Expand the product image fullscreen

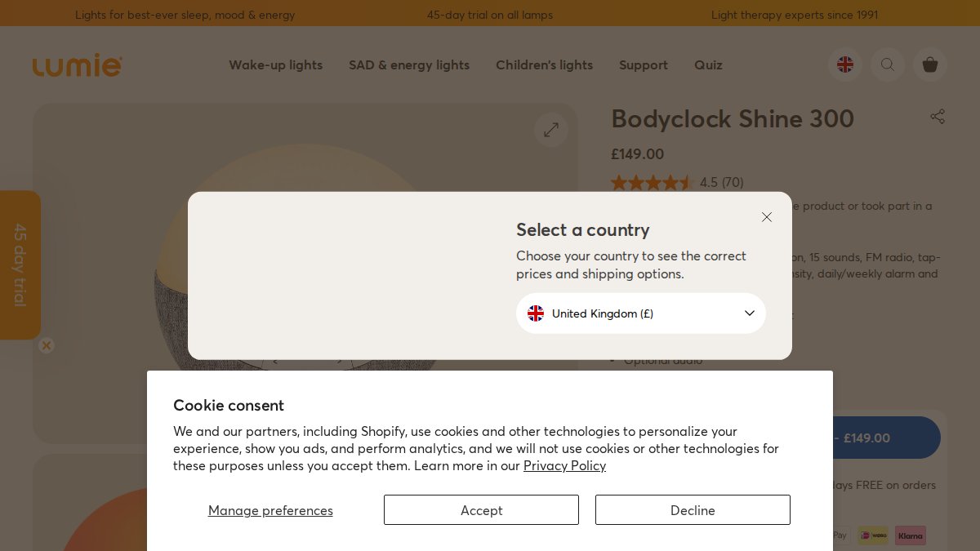[551, 130]
